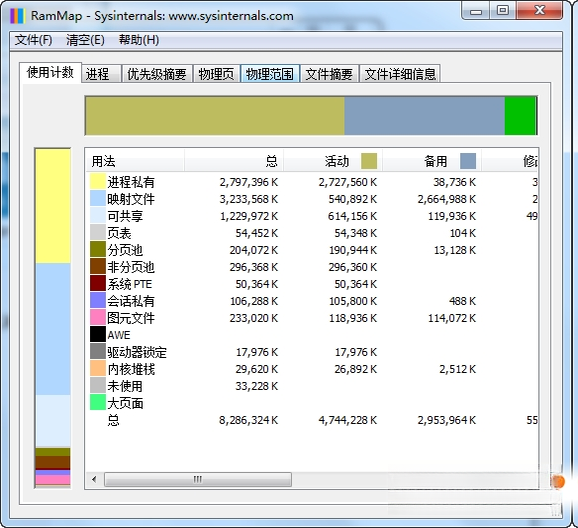Select the 进程私有 row label
The width and height of the screenshot is (578, 528).
click(131, 182)
